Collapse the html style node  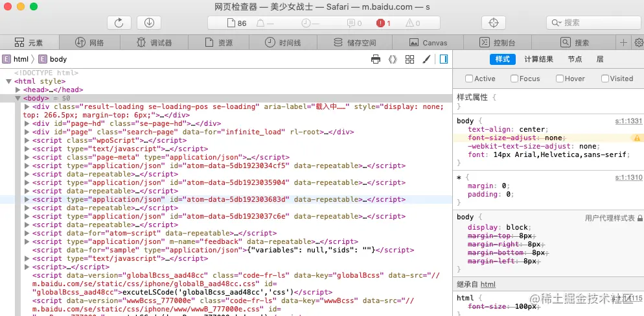click(8, 82)
